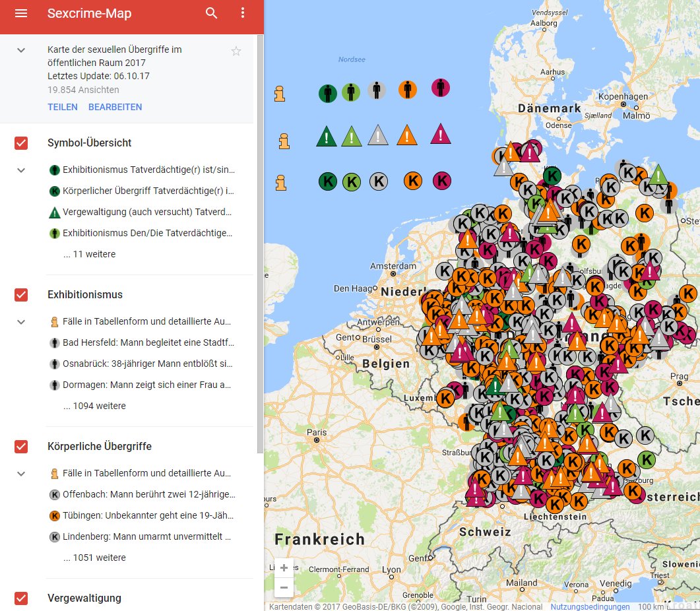Collapse the Exhibitionismus item list

pyautogui.click(x=21, y=322)
